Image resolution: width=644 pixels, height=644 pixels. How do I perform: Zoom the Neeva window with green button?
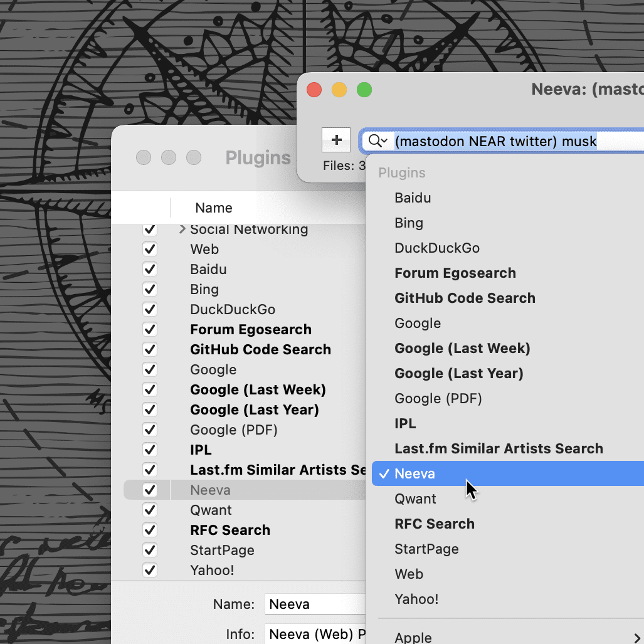(364, 90)
